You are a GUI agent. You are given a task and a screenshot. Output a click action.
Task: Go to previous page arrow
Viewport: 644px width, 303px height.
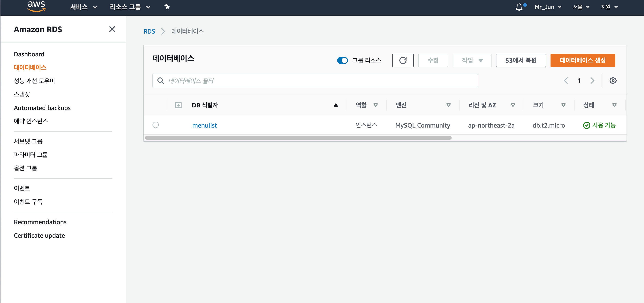[x=566, y=81]
